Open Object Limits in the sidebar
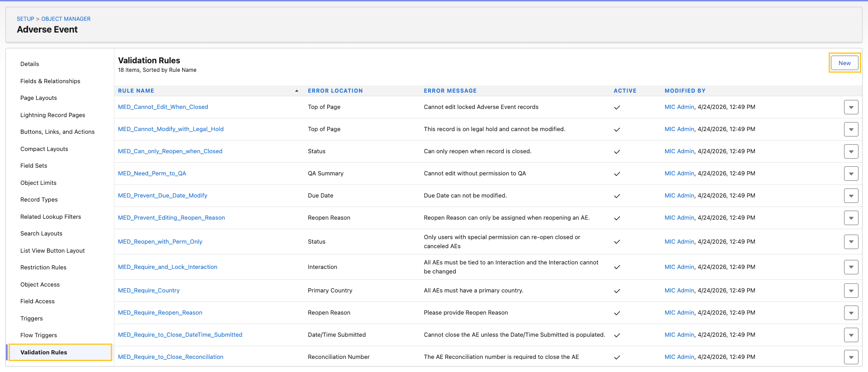Viewport: 868px width, 372px height. click(x=38, y=183)
